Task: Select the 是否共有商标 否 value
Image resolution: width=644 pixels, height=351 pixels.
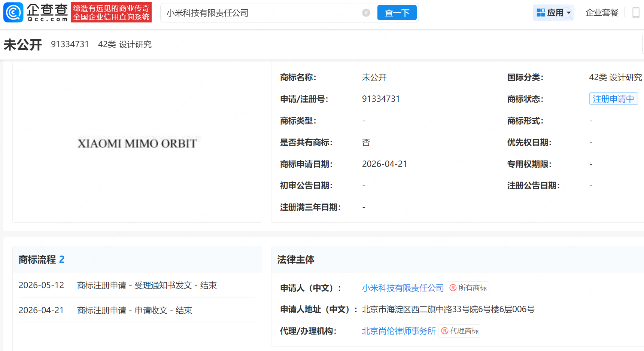Action: click(x=366, y=142)
